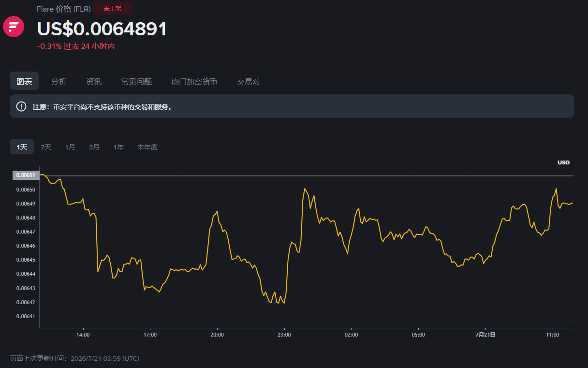Go to the 常见问题 tab
Screen dimensions: 588x368
tap(136, 81)
